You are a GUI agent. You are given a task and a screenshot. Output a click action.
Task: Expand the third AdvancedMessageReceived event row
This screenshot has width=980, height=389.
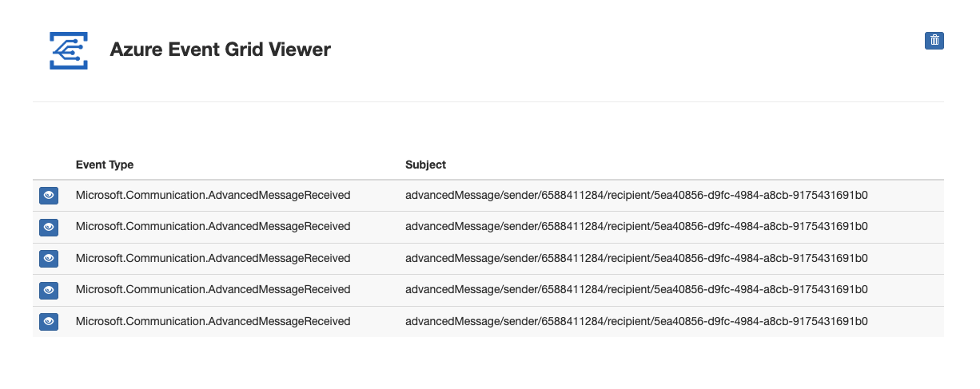click(488, 258)
